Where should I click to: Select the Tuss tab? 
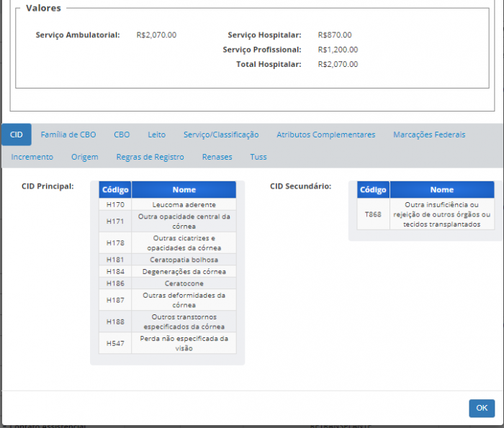tap(258, 157)
